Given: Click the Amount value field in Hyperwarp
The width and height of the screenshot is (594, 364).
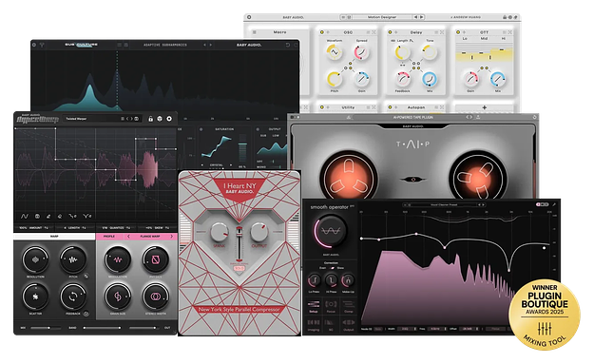Looking at the screenshot, I should 34,228.
